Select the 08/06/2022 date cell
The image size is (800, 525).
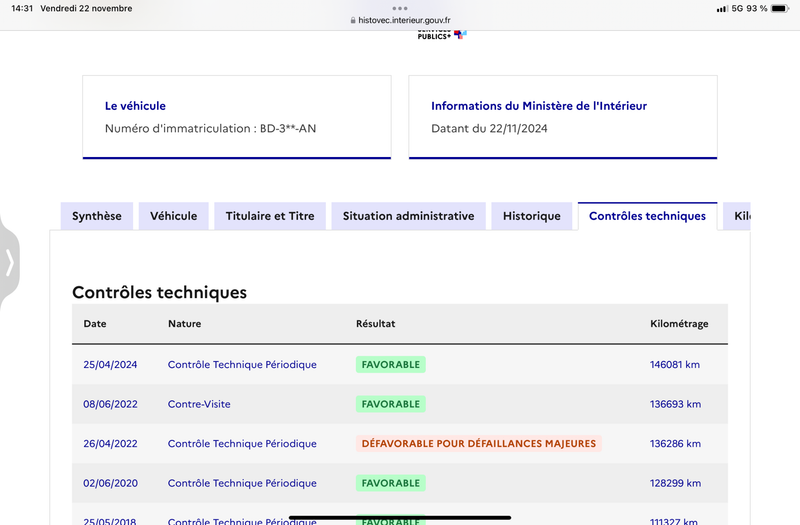(x=110, y=404)
